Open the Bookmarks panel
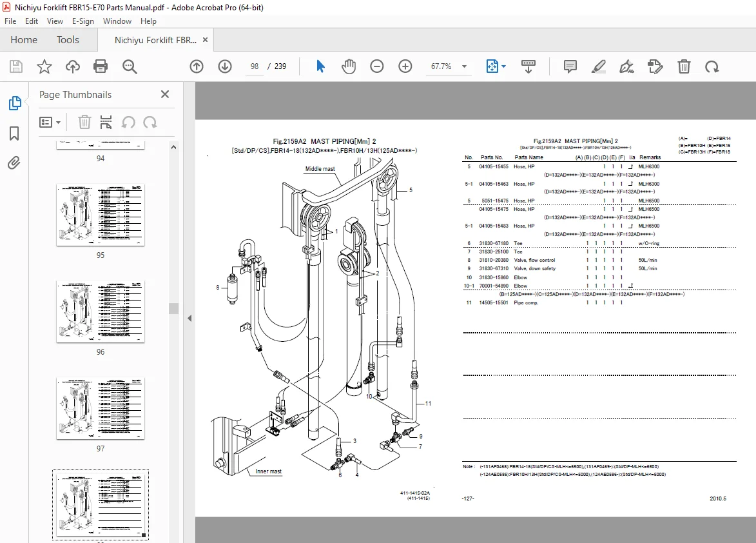This screenshot has width=756, height=543. tap(14, 133)
